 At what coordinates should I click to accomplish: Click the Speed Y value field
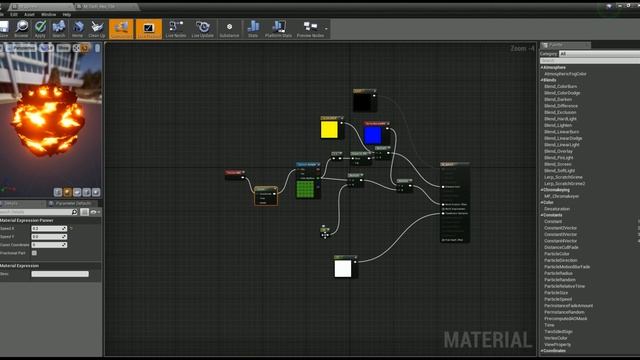coord(49,237)
